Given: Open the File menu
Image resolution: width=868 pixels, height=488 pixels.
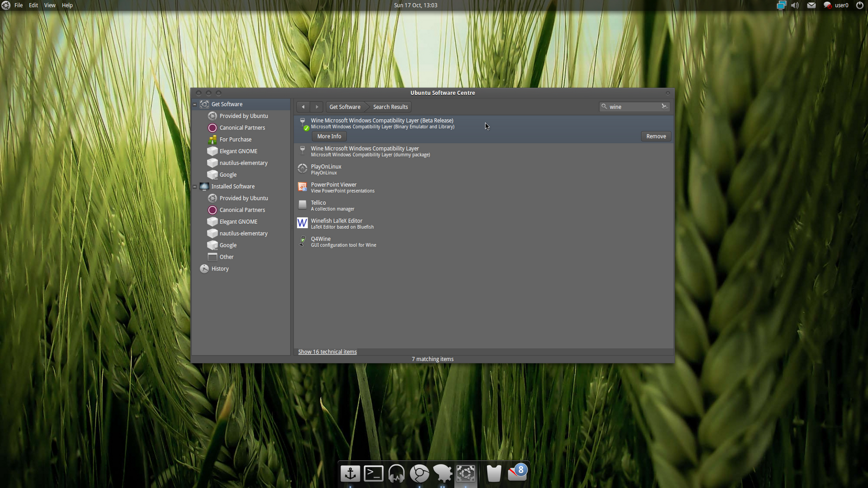Looking at the screenshot, I should [x=18, y=5].
